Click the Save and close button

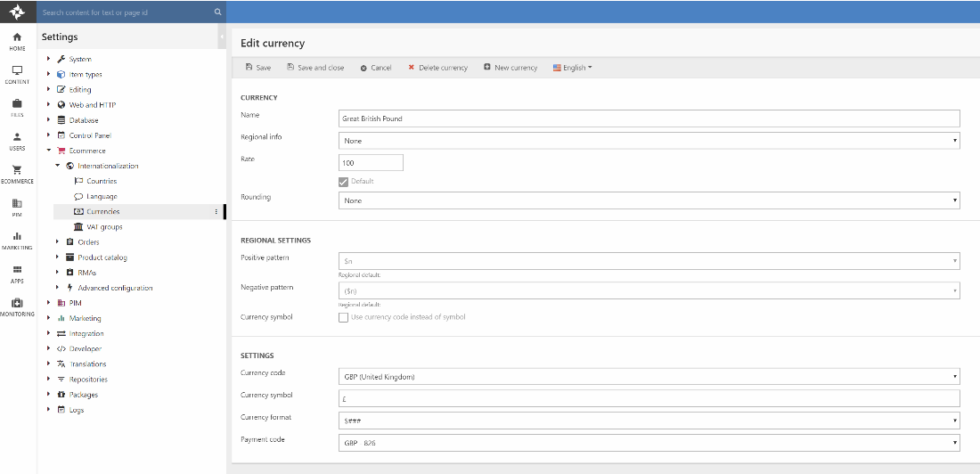[x=315, y=68]
